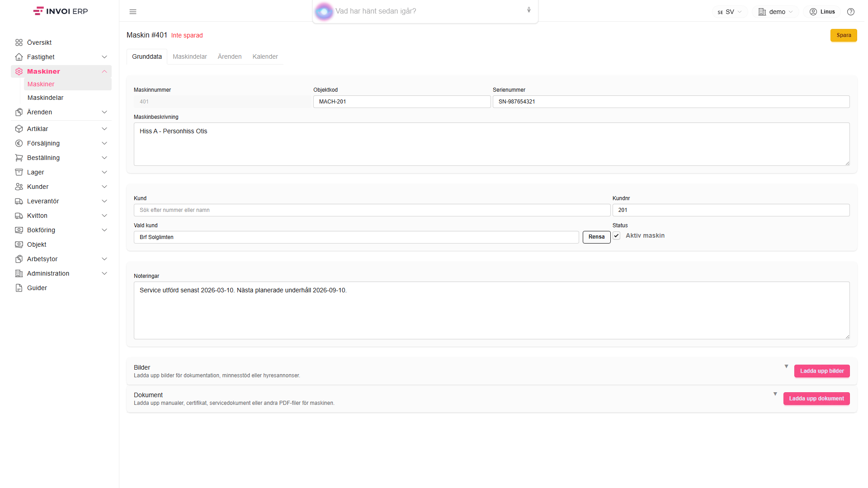Click the hamburger menu icon
Image resolution: width=868 pixels, height=488 pixels.
(x=133, y=12)
